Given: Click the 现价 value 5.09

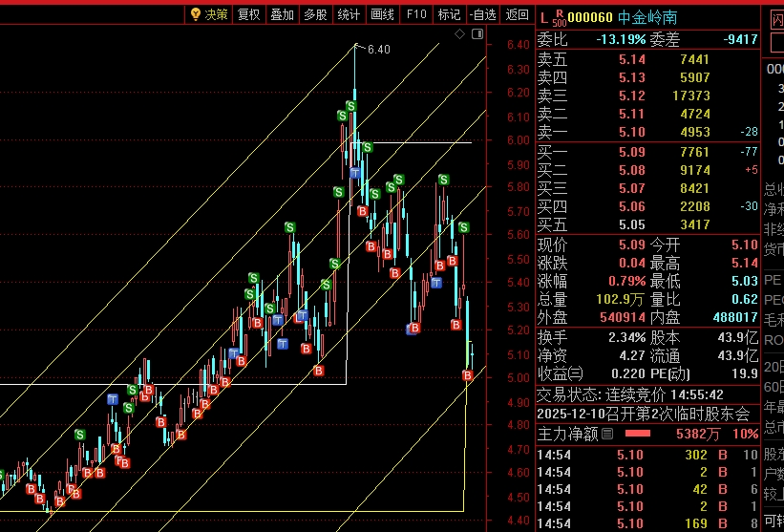Looking at the screenshot, I should click(x=632, y=245).
